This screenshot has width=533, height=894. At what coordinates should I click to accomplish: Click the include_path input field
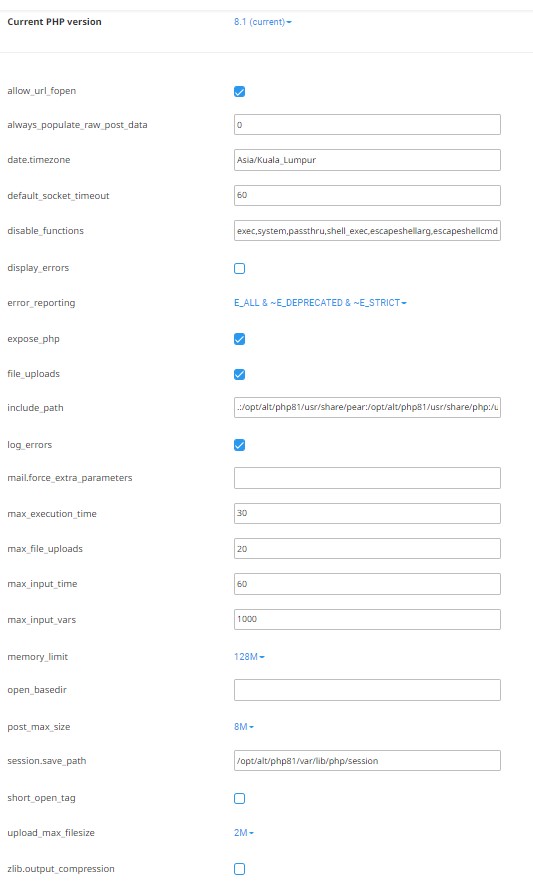367,408
